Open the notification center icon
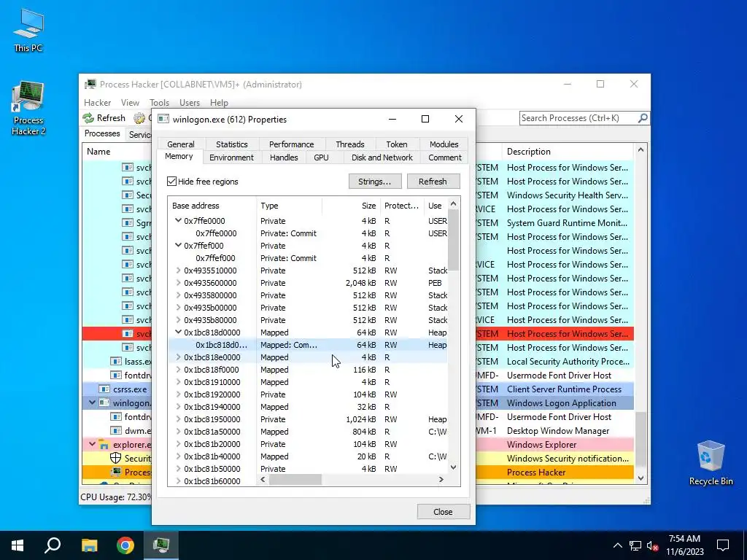 pyautogui.click(x=723, y=545)
